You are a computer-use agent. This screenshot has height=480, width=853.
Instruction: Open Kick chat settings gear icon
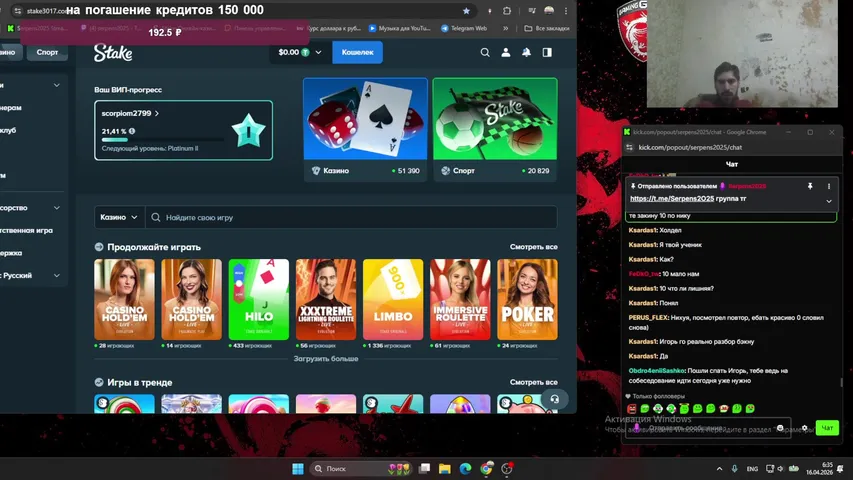[805, 428]
